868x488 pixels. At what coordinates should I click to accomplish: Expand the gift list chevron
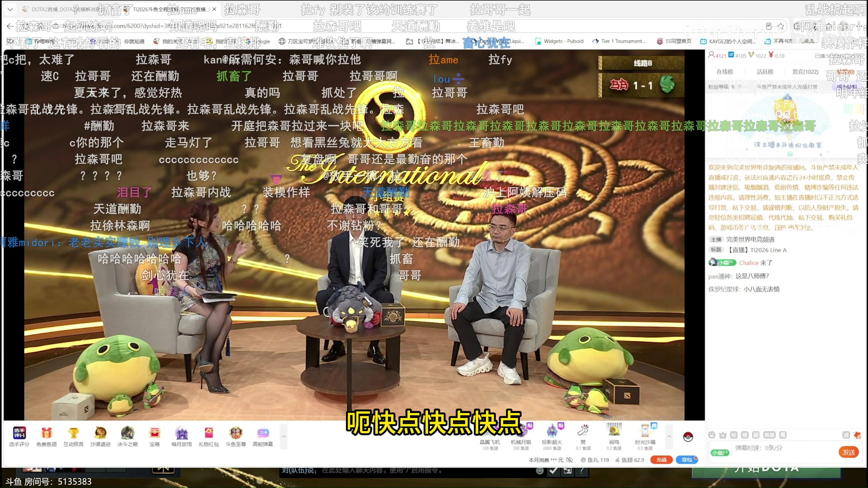(x=669, y=436)
